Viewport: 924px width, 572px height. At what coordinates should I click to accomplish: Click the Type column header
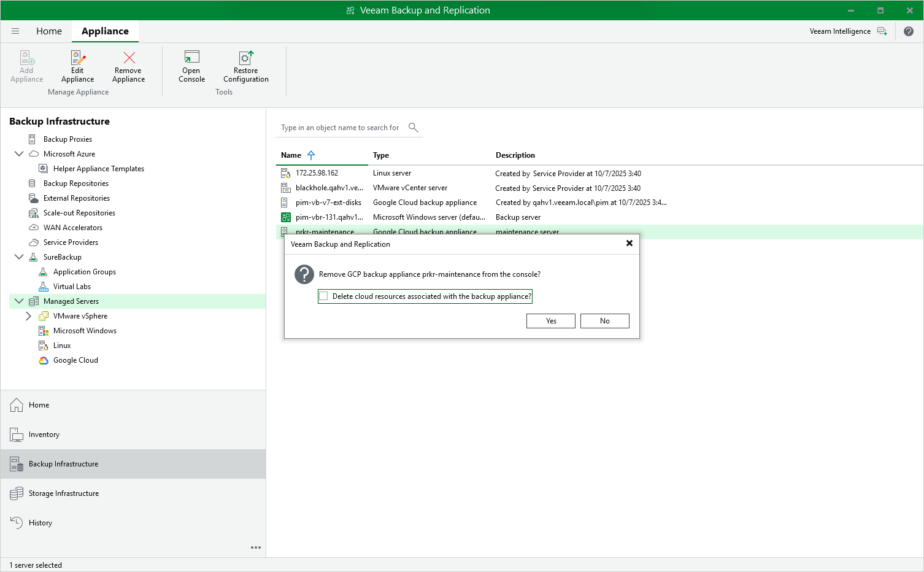(381, 155)
